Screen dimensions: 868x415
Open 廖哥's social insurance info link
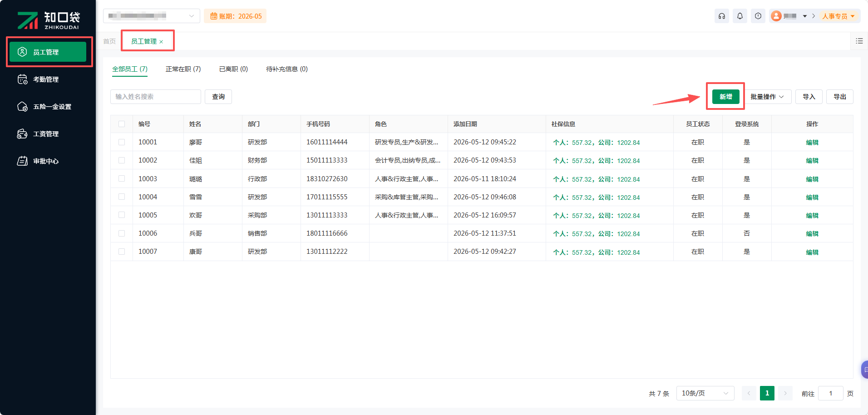597,143
